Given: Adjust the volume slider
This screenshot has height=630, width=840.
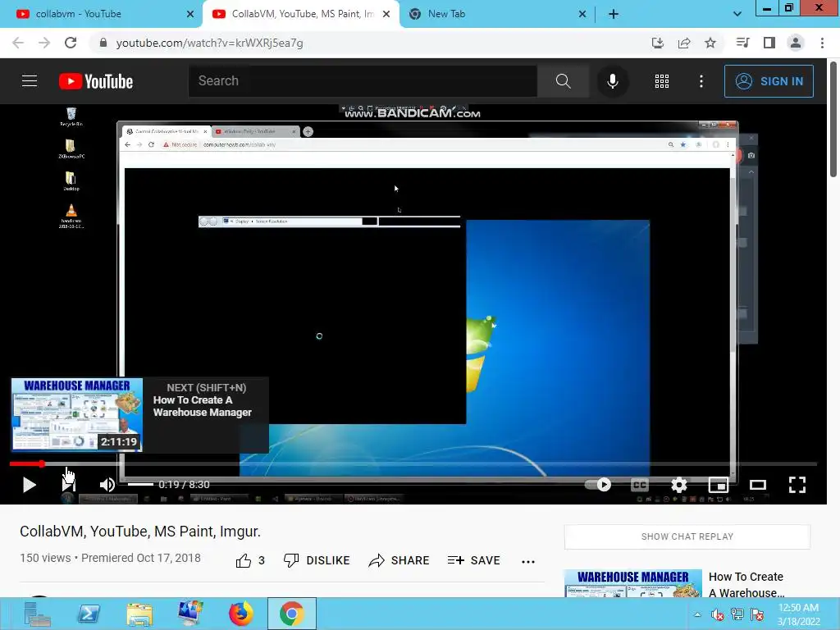Looking at the screenshot, I should point(140,484).
